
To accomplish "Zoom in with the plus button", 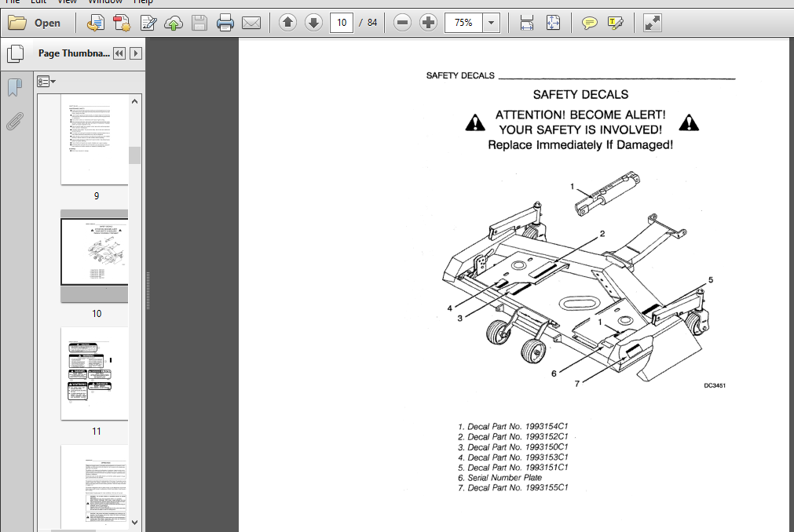I will [x=428, y=22].
